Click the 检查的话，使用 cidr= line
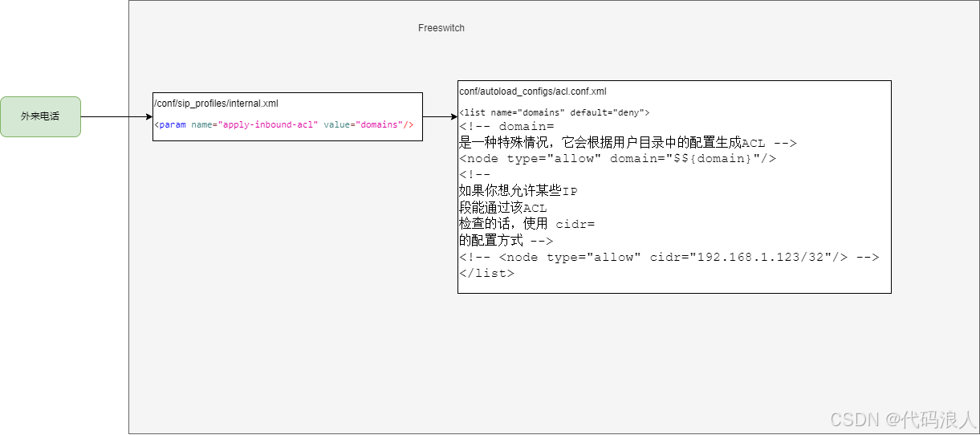Image resolution: width=980 pixels, height=435 pixels. pos(527,224)
